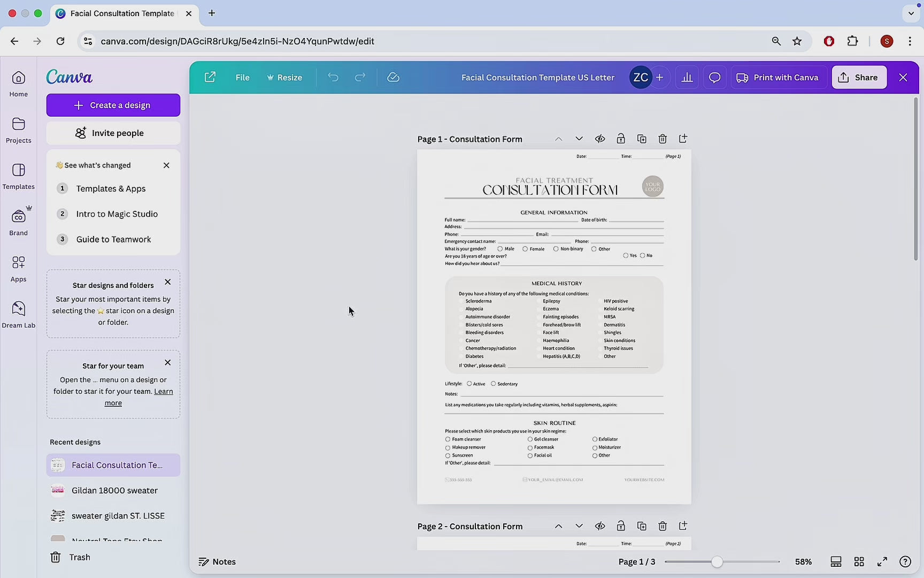Open the Resize menu
The image size is (924, 578).
[x=284, y=78]
